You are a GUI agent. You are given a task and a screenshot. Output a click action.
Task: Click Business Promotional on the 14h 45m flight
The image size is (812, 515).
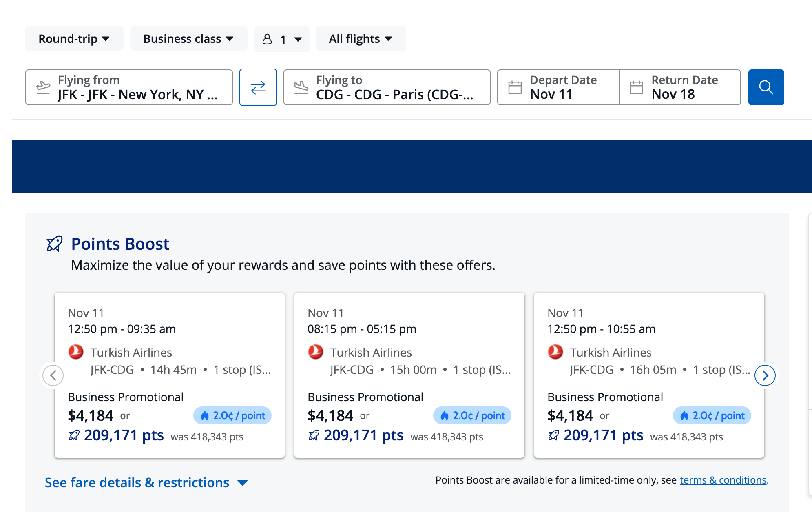126,397
